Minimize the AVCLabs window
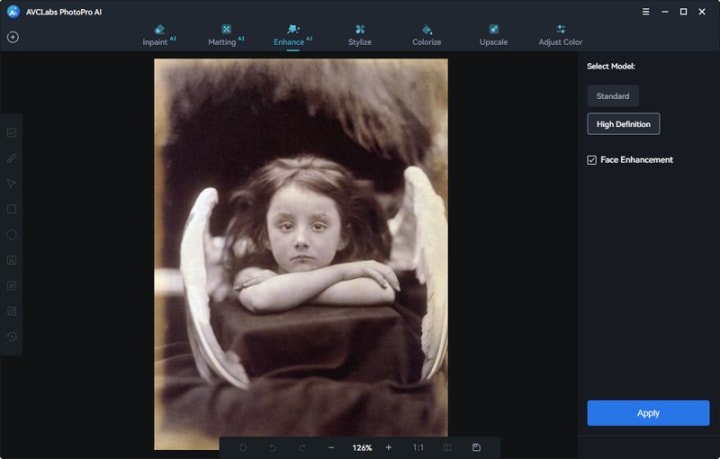 pyautogui.click(x=664, y=12)
